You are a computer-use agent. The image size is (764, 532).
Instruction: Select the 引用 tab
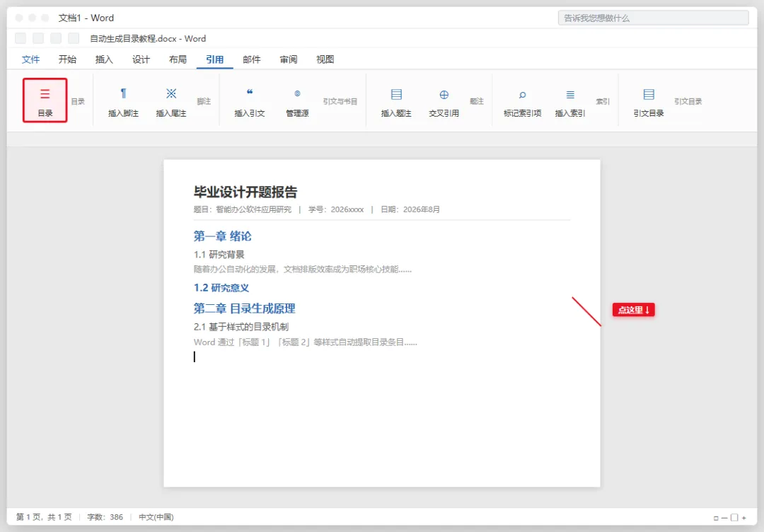coord(215,59)
